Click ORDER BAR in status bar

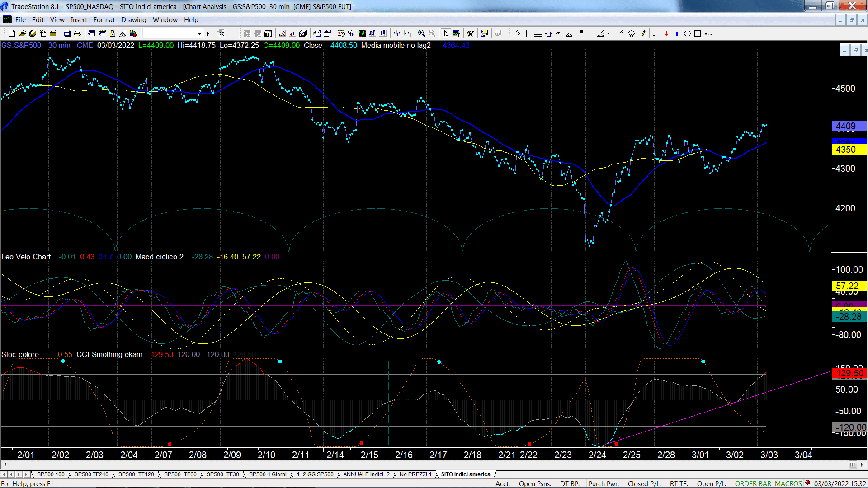pos(753,483)
